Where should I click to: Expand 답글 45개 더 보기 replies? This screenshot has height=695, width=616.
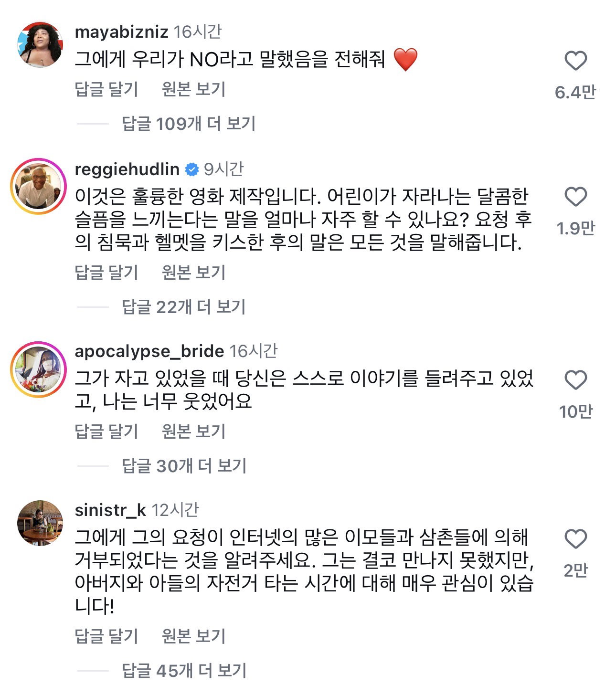tap(184, 671)
